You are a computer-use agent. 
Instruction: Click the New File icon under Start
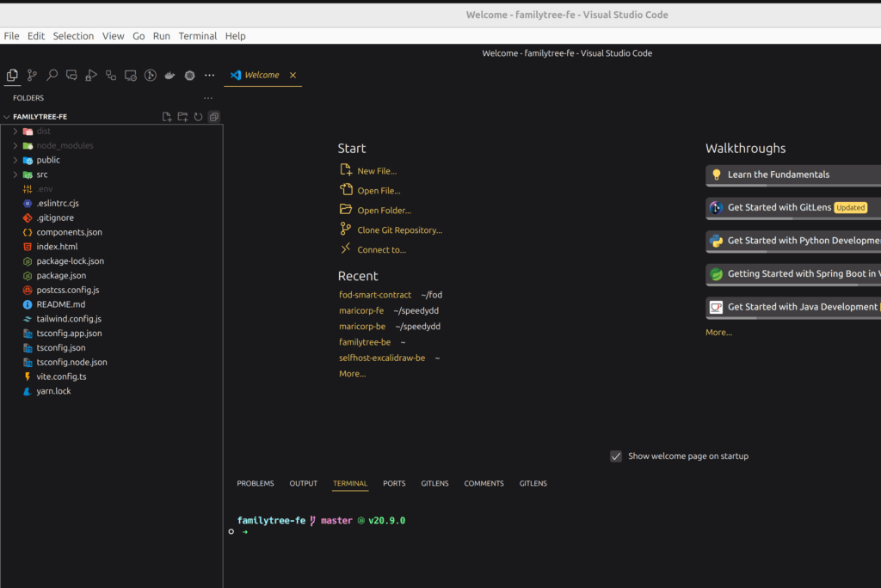346,169
